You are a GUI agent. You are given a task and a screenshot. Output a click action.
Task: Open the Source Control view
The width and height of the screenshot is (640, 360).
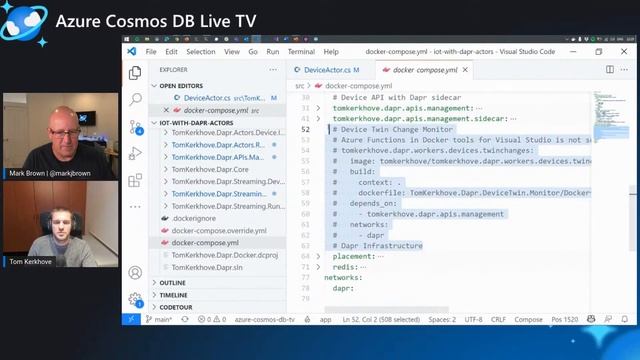tap(136, 127)
